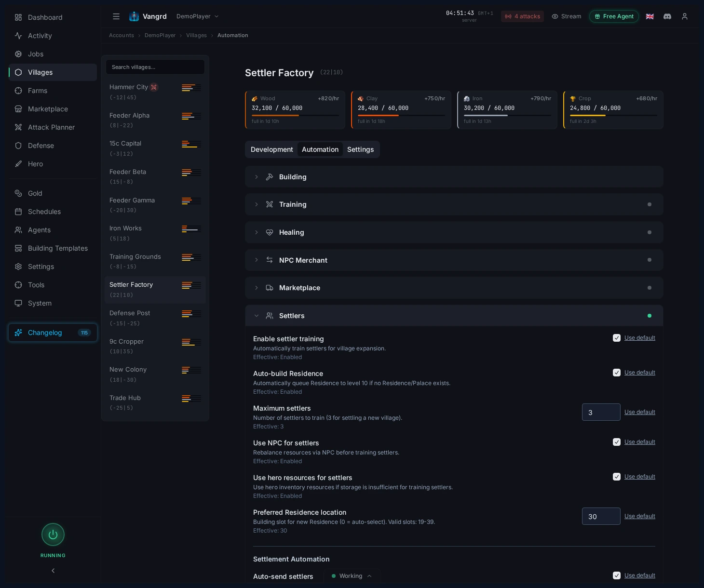Click the Wood storage progress bar

295,115
